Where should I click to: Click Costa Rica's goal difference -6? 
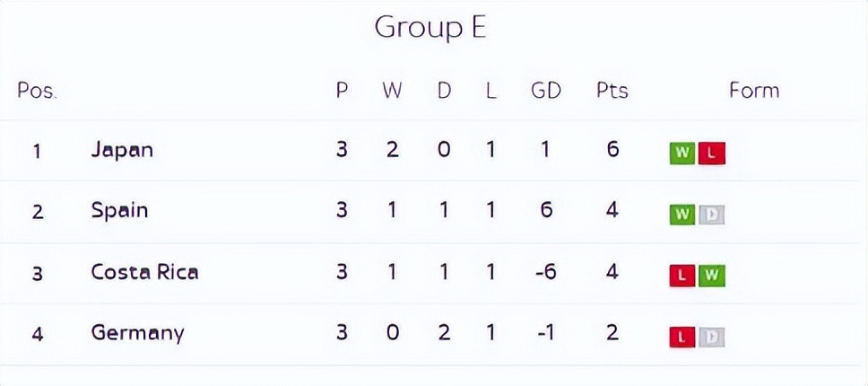click(x=545, y=271)
